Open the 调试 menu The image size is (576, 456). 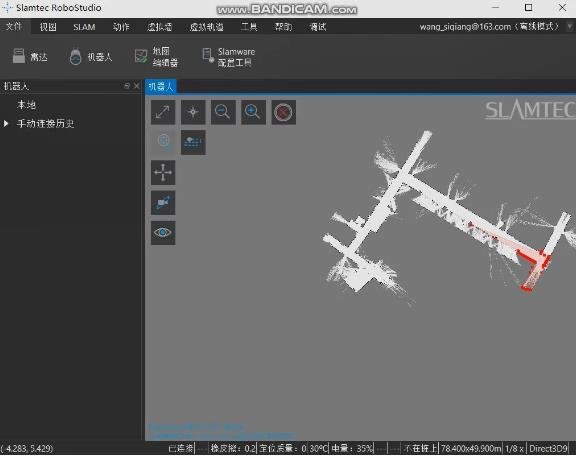point(318,27)
